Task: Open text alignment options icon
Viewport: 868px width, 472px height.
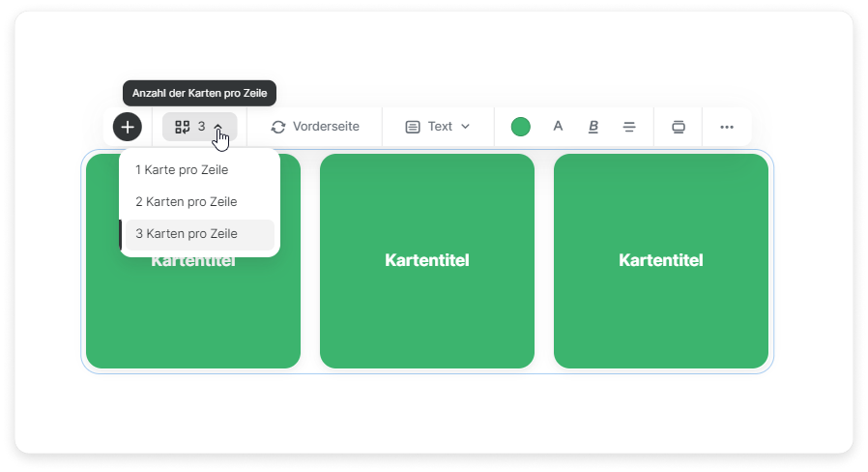Action: coord(629,127)
